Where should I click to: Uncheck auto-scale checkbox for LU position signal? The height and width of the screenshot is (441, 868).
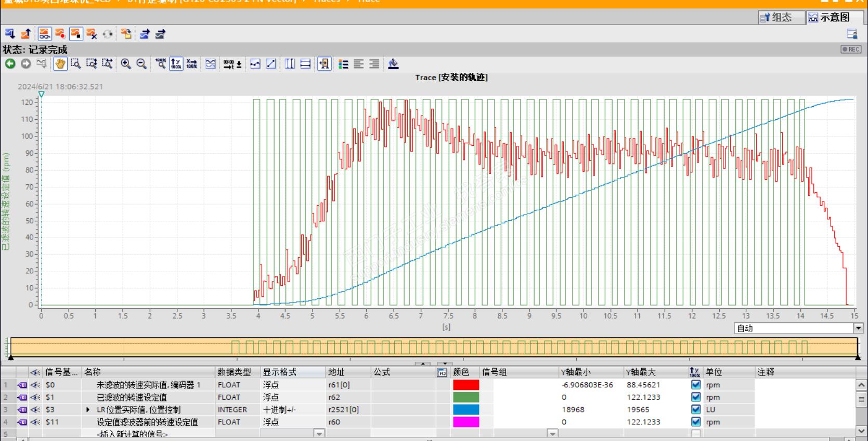pos(696,410)
